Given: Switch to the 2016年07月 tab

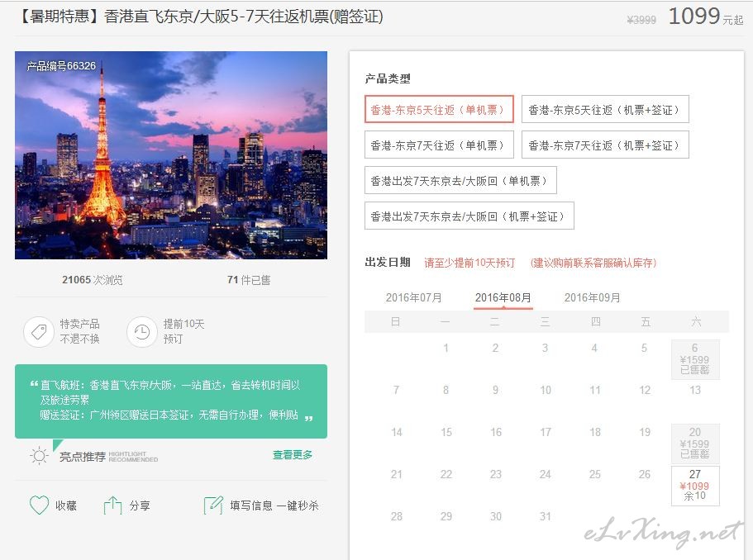Looking at the screenshot, I should click(x=413, y=297).
